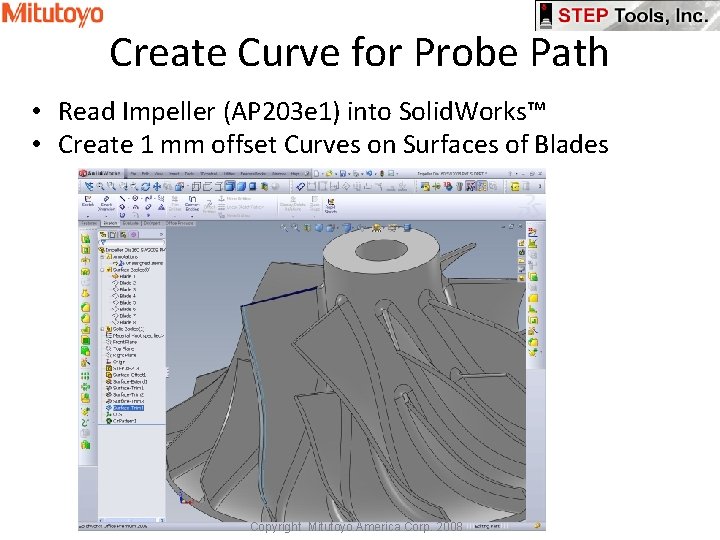Viewport: 720px width, 540px height.
Task: Click heads-up Edit Appearance color ball icon
Action: 377,227
